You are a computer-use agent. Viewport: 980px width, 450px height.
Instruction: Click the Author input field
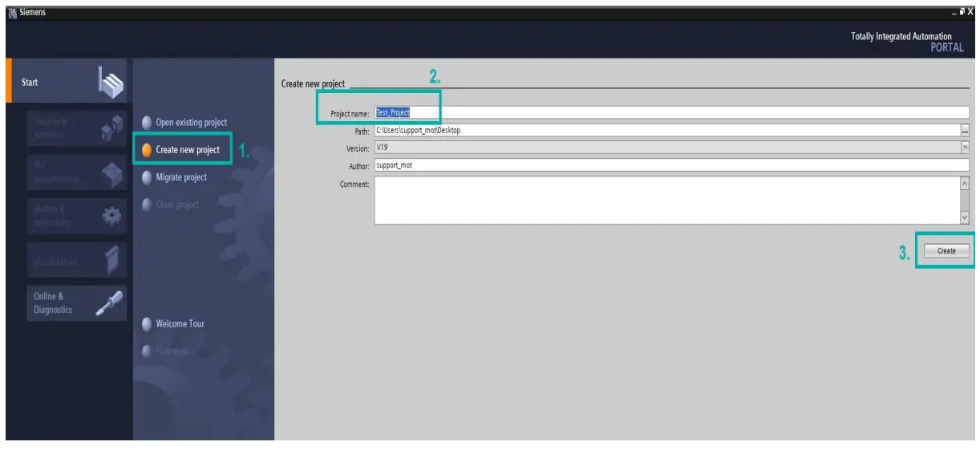[672, 165]
